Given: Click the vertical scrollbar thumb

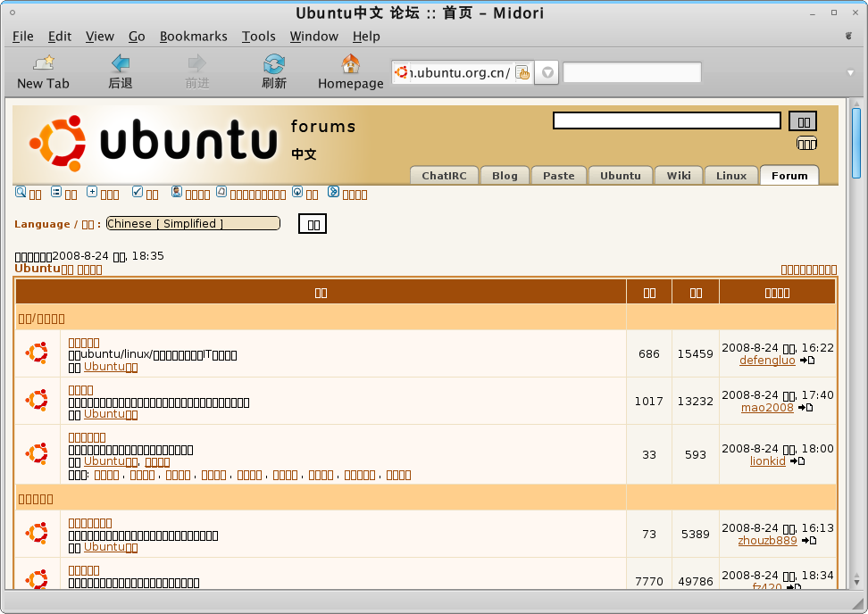Looking at the screenshot, I should [855, 144].
